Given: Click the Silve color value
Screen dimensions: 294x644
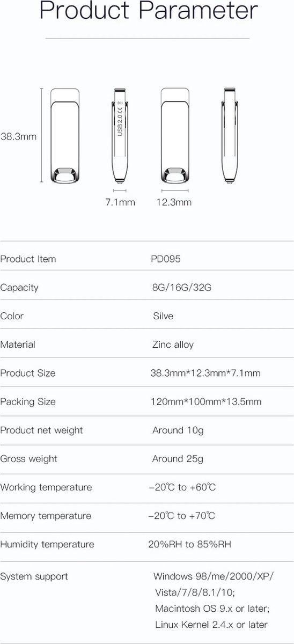Looking at the screenshot, I should point(163,316).
